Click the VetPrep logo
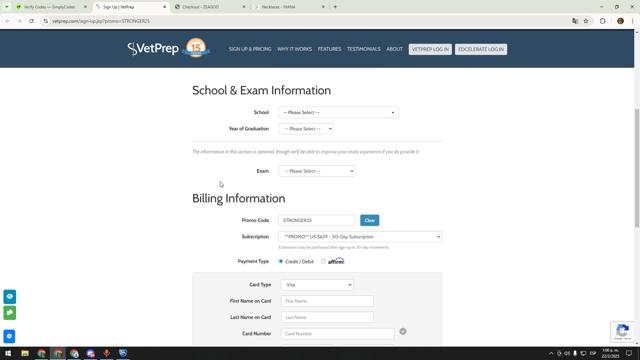The width and height of the screenshot is (640, 360). (153, 49)
